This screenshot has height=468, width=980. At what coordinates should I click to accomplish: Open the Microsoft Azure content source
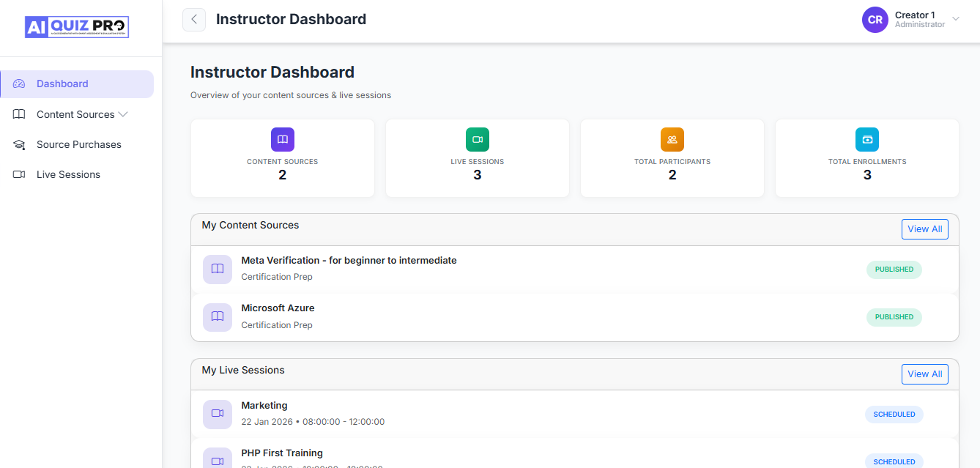coord(278,308)
